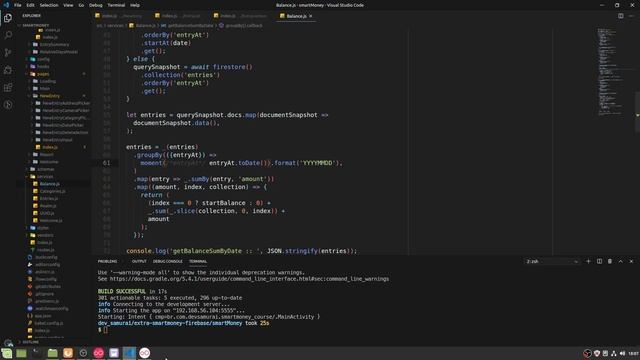The image size is (640, 360).
Task: Open the Explorer view in activity bar
Action: point(8,18)
